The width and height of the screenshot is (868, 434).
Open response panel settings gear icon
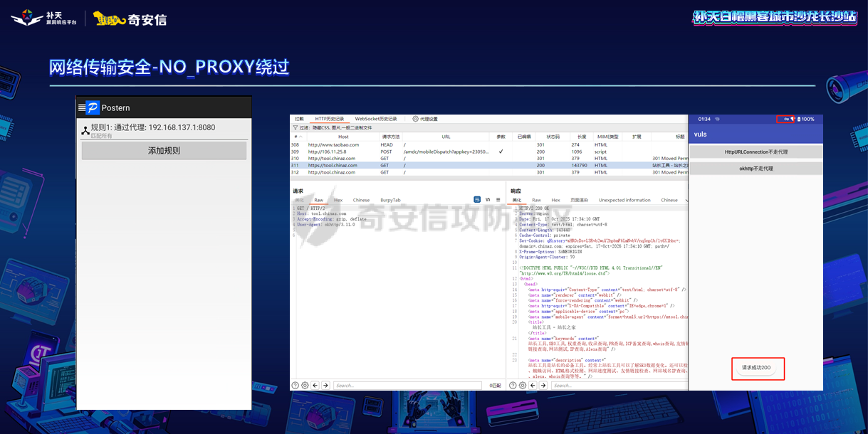point(523,385)
